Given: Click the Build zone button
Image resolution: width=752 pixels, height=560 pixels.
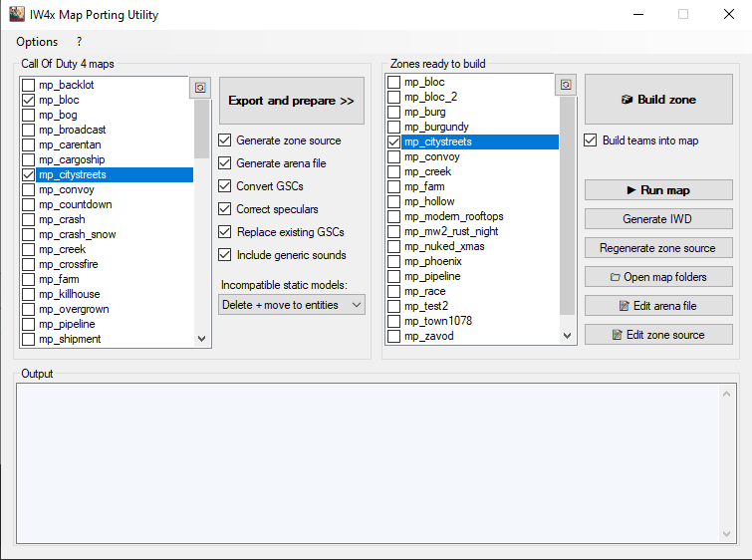Looking at the screenshot, I should point(658,100).
